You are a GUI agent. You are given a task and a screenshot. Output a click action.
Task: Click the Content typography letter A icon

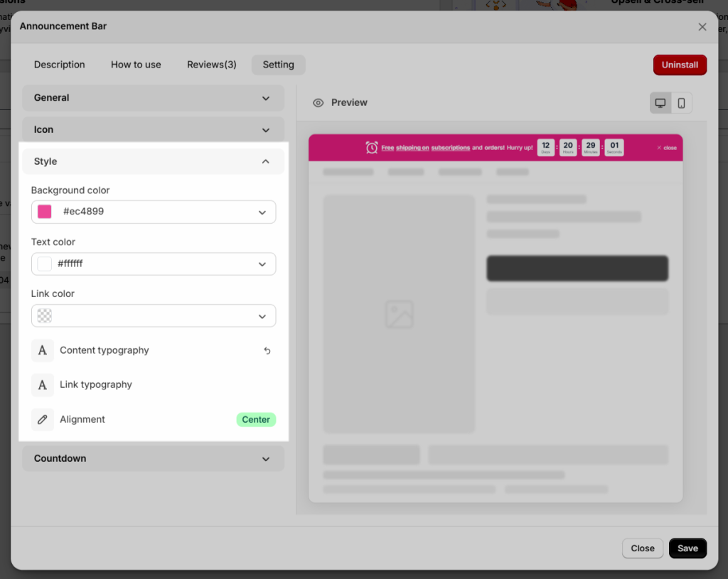click(42, 350)
